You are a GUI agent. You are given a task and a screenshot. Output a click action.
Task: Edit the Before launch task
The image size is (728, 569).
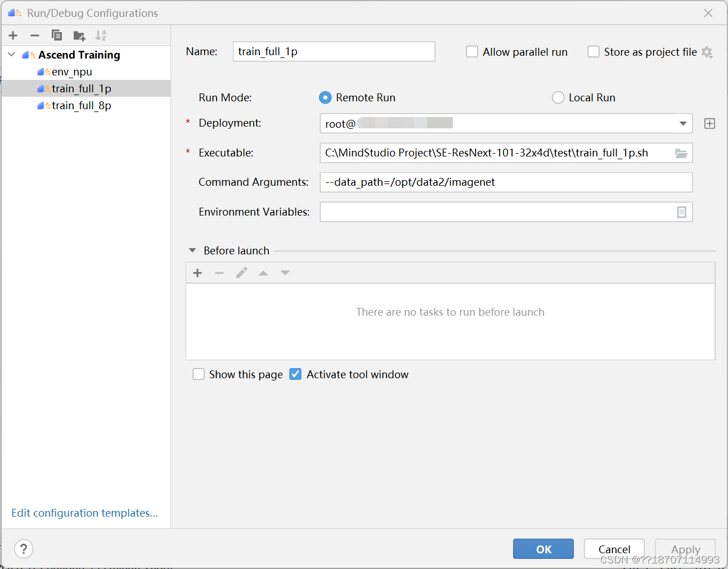point(241,273)
